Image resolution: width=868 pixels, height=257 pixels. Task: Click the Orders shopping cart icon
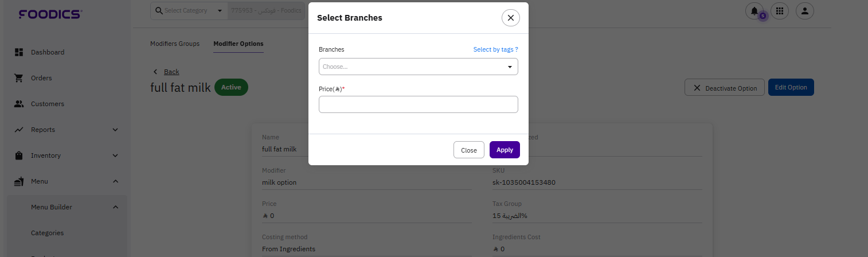click(x=18, y=78)
